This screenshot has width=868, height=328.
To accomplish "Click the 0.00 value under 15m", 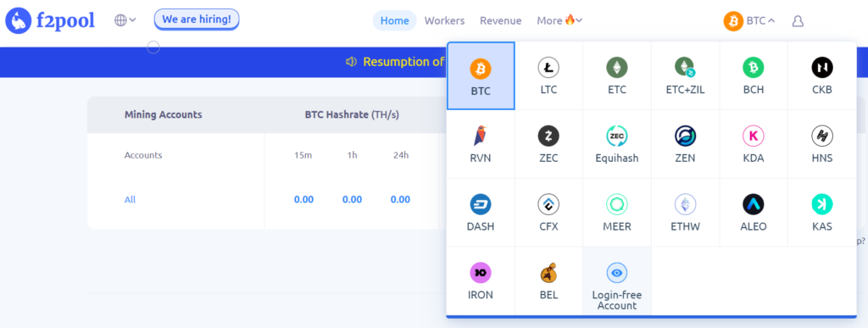I will coord(304,200).
